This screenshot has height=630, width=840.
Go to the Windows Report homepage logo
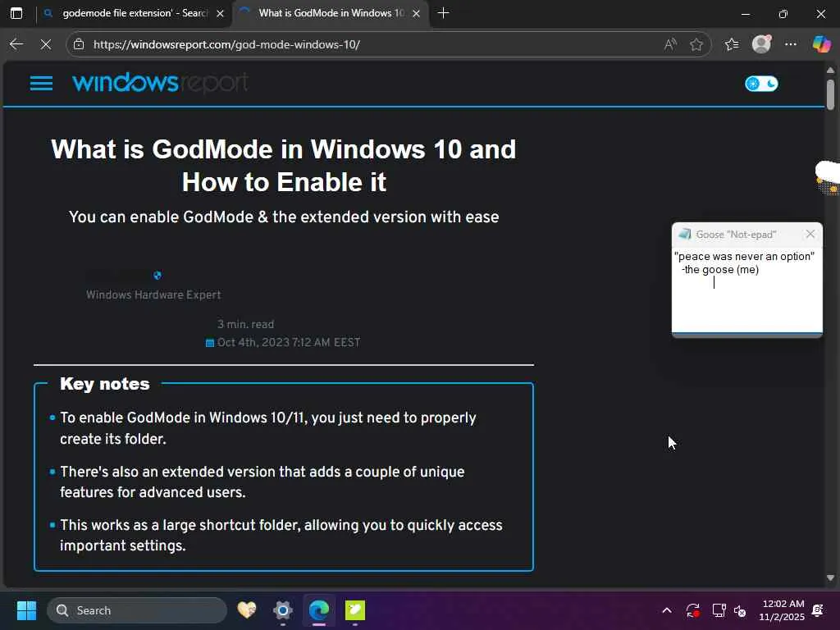[160, 83]
